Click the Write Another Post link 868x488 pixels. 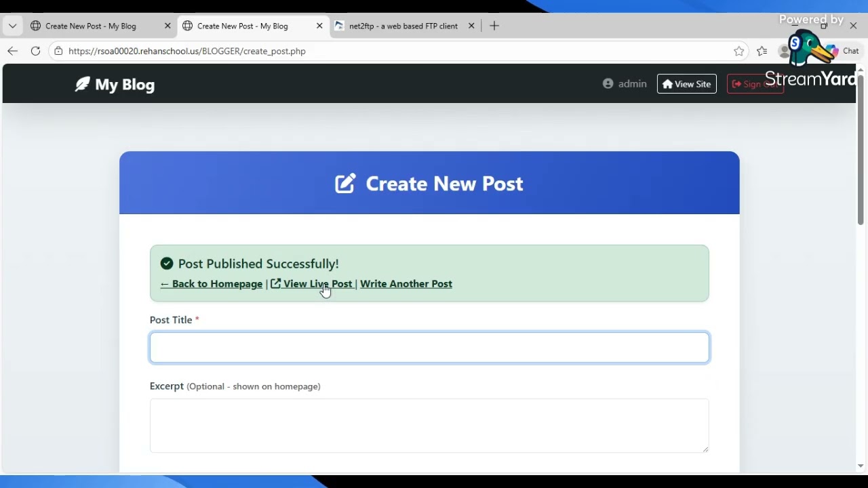click(406, 284)
